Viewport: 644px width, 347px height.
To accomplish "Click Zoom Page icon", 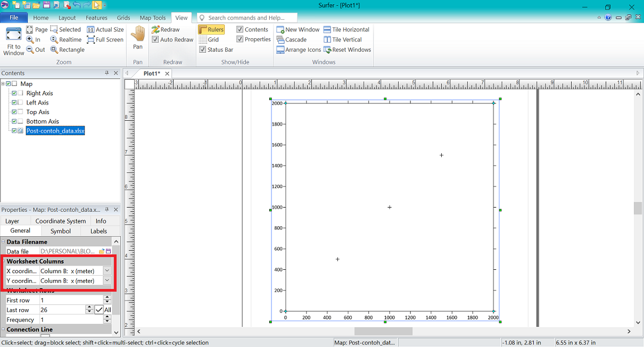I will click(30, 29).
